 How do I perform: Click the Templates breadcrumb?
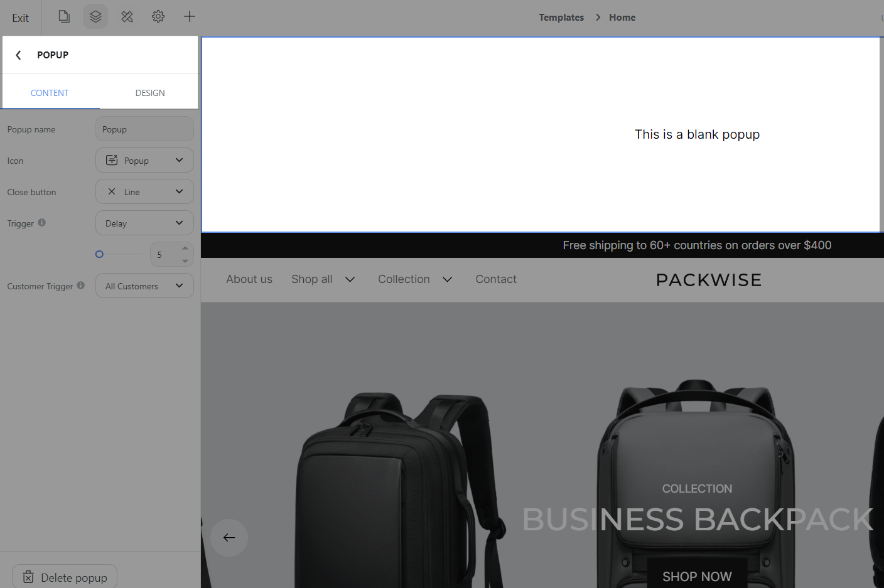coord(561,18)
